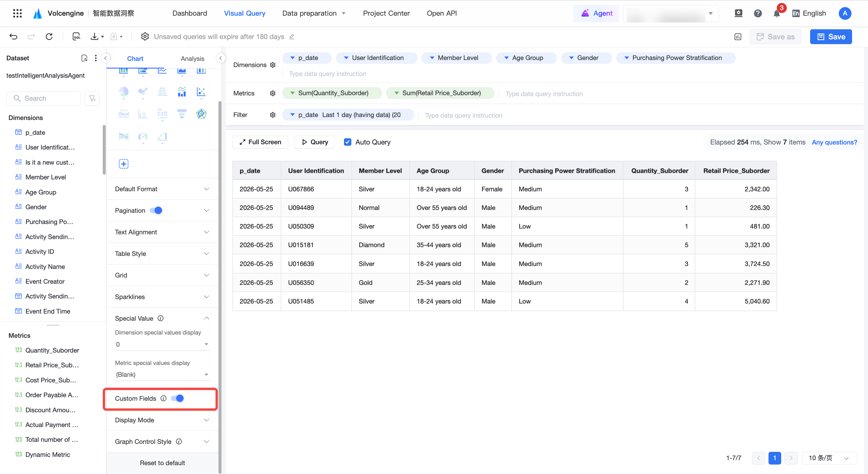Open the Member Level dimension pill
The image size is (868, 474).
click(456, 58)
